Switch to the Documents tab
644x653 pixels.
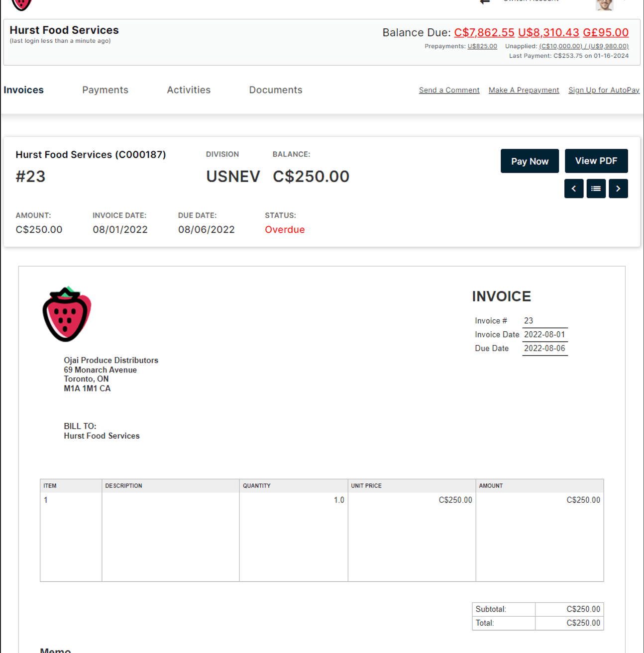276,90
